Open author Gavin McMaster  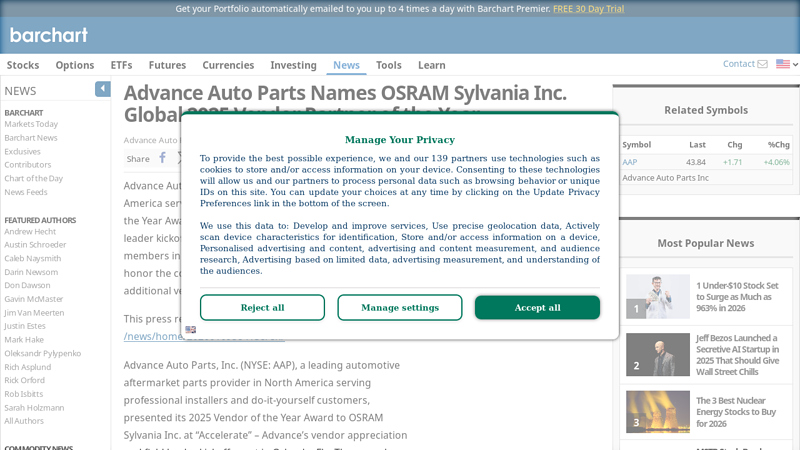click(34, 299)
